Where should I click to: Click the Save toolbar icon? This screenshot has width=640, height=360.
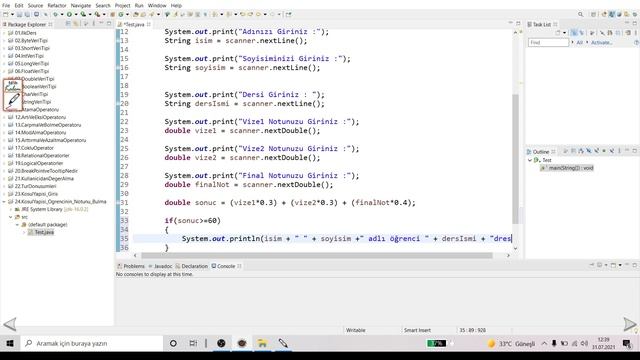point(19,14)
